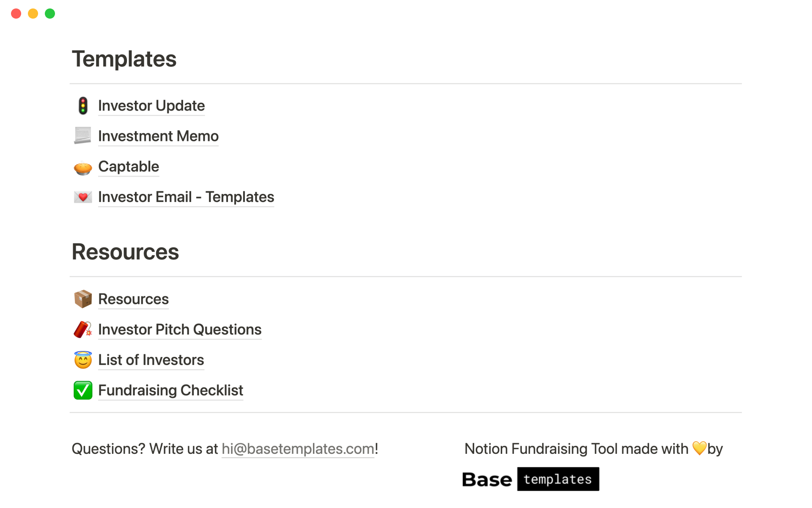812x508 pixels.
Task: Open Investor Pitch Questions
Action: (180, 330)
